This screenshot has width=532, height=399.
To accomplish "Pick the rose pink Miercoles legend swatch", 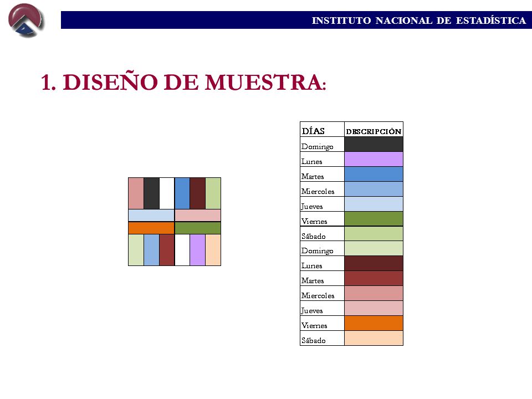I will coord(374,293).
